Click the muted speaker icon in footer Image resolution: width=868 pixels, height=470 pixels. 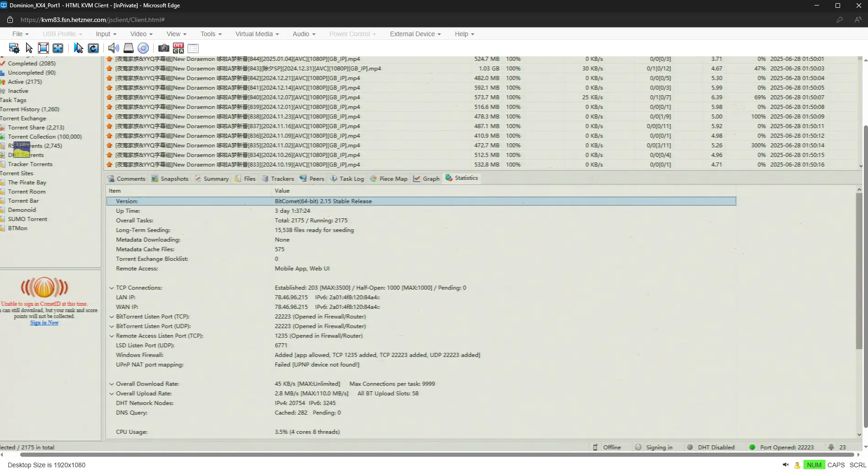786,465
